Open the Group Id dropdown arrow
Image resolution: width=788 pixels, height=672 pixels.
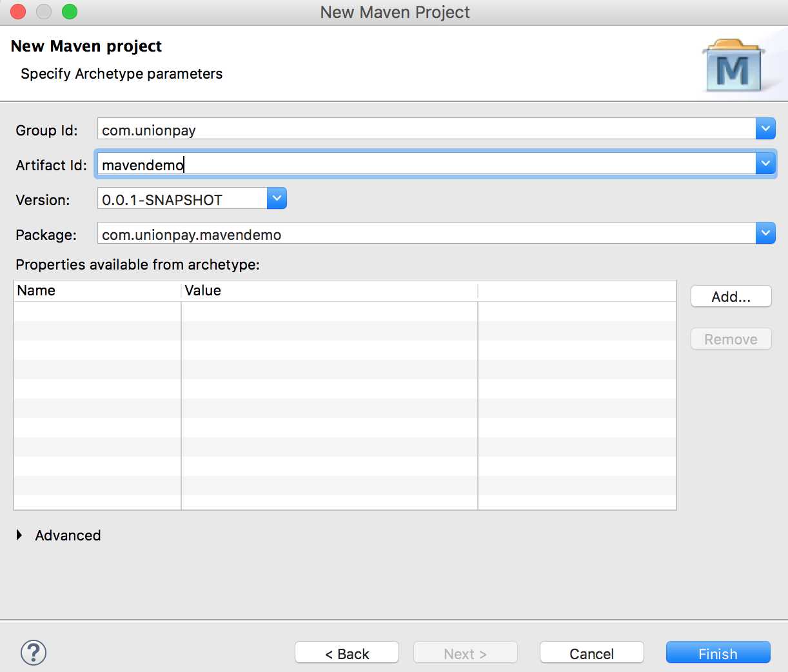tap(765, 128)
